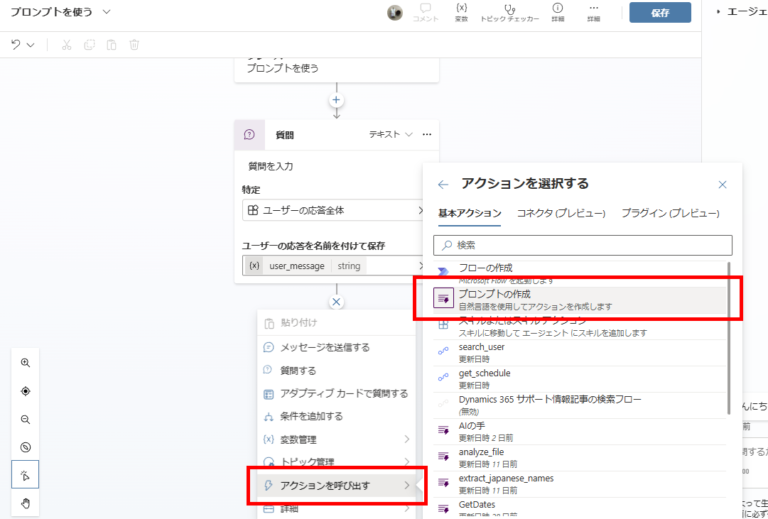Click the 保存 save button

click(x=659, y=12)
